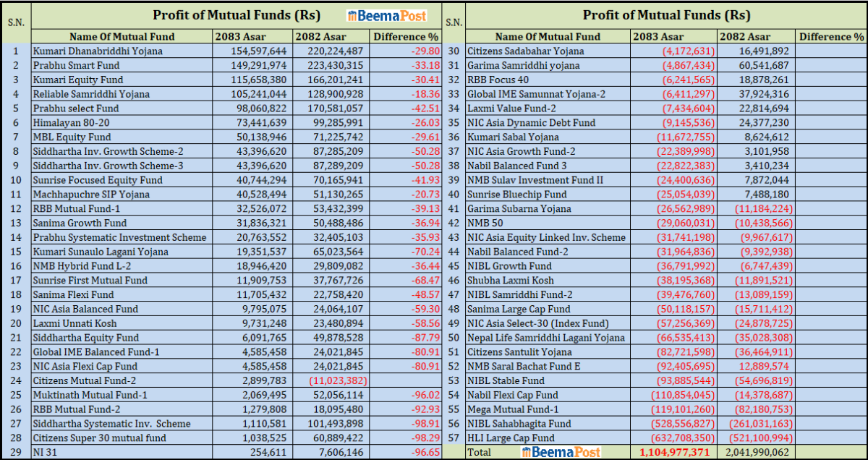Viewport: 868px width, 460px height.
Task: Select Siddhartha Equity Fund name cell
Action: pos(85,338)
